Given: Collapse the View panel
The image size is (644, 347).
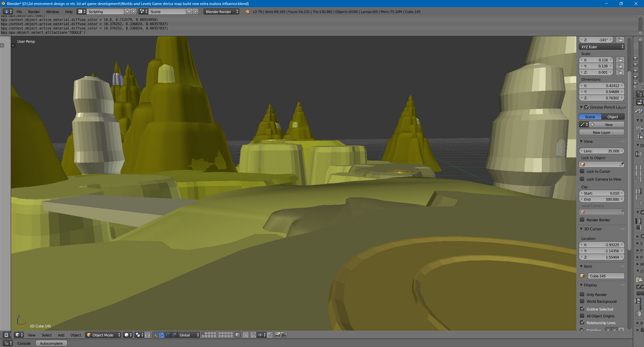Looking at the screenshot, I should [582, 141].
